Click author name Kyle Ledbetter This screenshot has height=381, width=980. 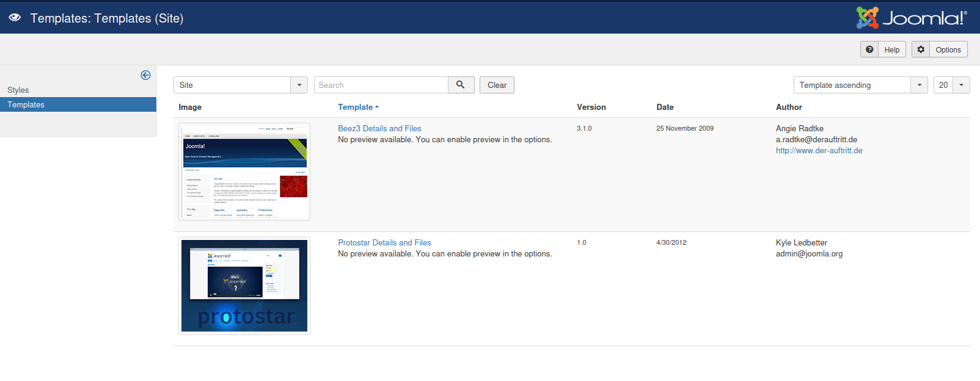[802, 242]
